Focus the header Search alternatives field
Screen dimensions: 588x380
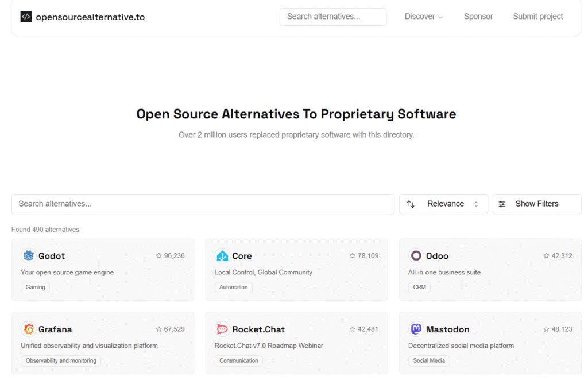[333, 17]
